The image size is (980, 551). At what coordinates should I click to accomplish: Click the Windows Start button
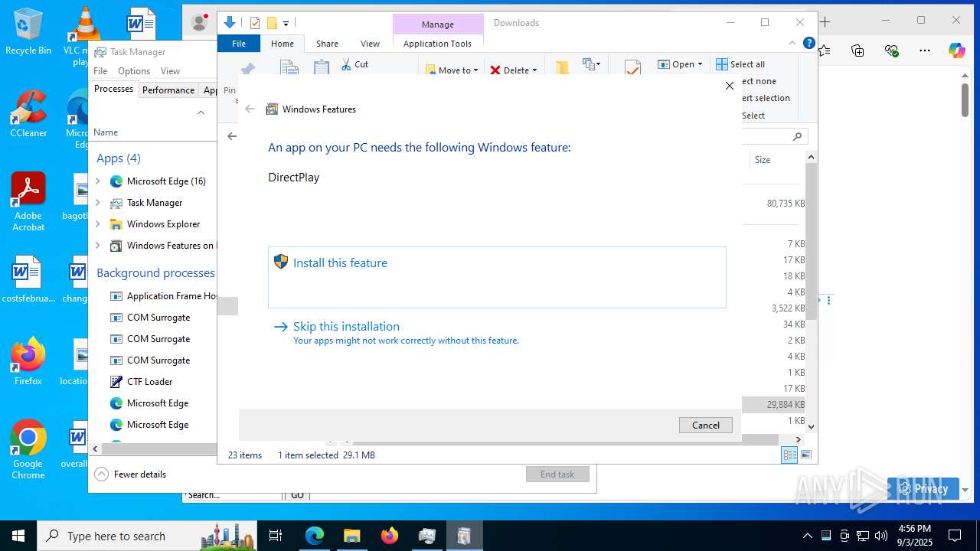click(x=18, y=536)
